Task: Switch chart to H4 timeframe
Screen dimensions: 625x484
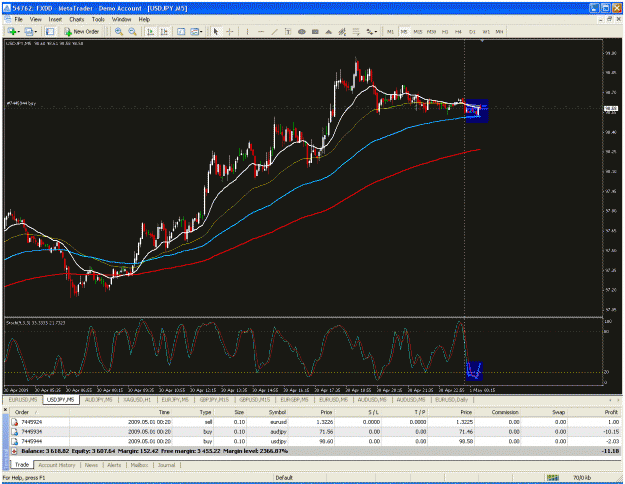Action: coord(458,31)
